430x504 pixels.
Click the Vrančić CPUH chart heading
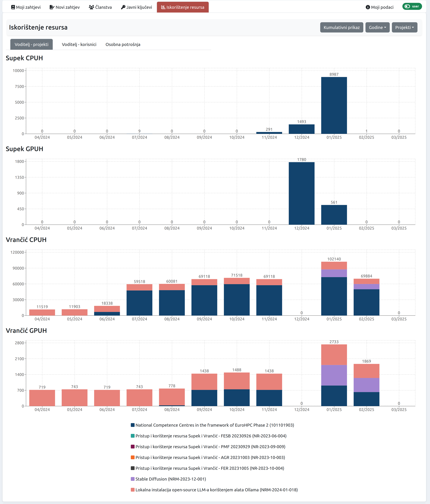click(x=26, y=240)
